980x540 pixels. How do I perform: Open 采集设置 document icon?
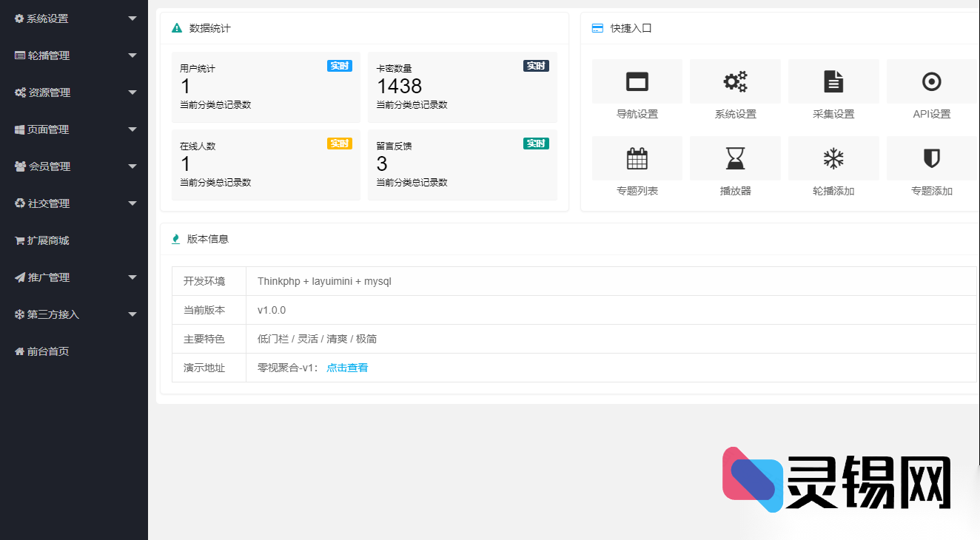coord(833,81)
